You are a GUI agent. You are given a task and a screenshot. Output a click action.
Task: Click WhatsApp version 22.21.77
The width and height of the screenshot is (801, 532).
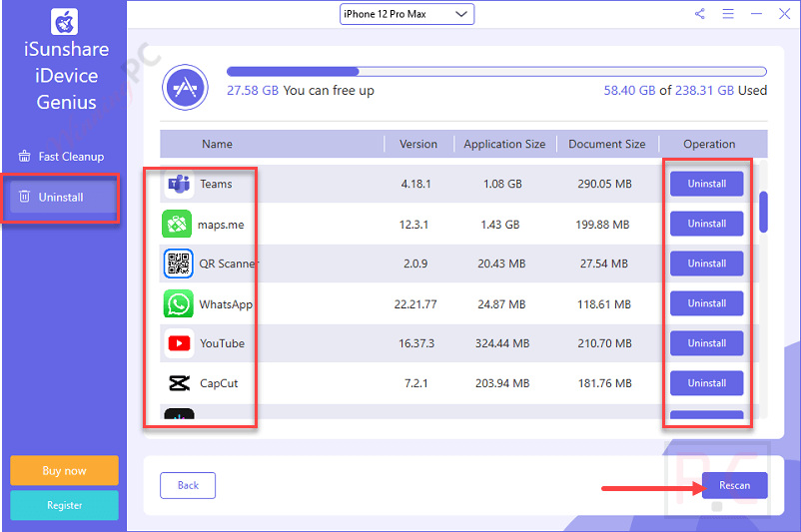click(415, 304)
